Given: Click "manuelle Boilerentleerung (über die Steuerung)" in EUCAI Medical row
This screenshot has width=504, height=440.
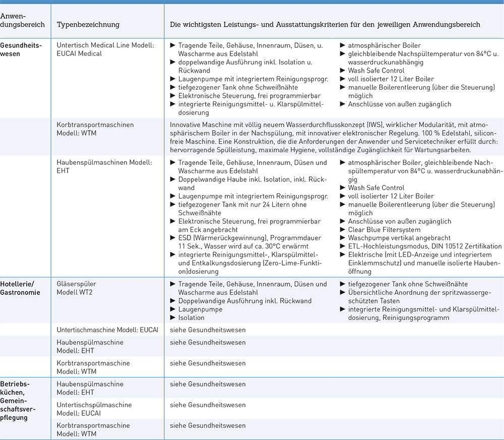Looking at the screenshot, I should [x=421, y=87].
